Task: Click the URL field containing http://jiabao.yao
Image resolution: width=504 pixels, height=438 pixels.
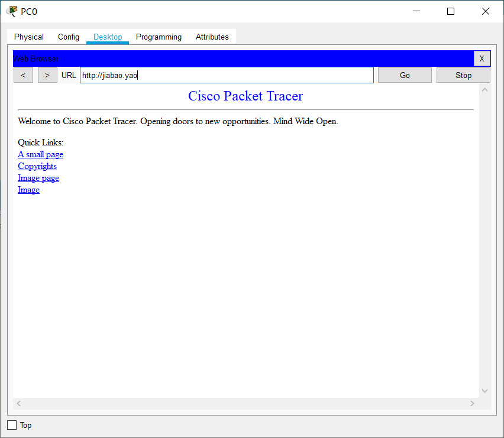Action: coord(227,75)
